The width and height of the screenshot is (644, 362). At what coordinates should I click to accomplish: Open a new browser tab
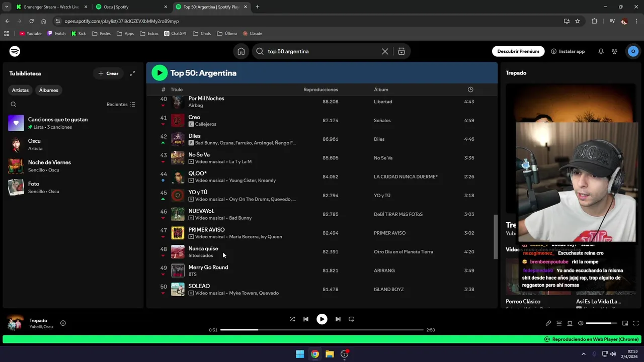pyautogui.click(x=258, y=7)
